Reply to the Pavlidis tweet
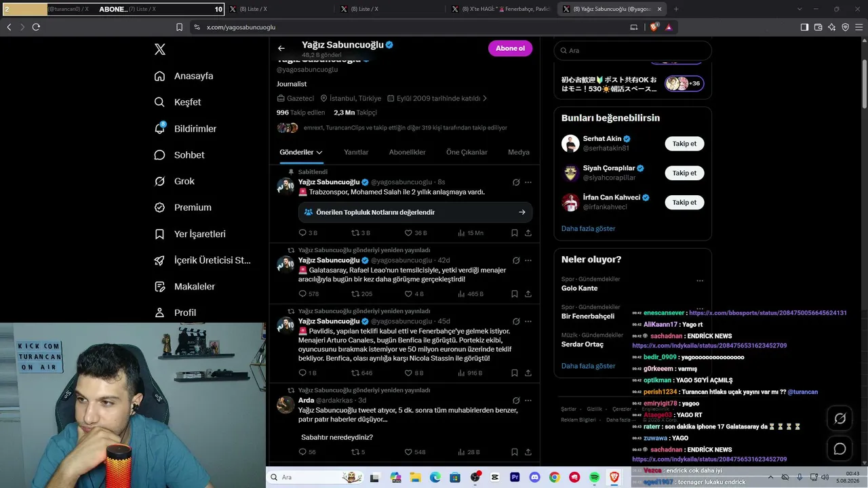This screenshot has height=488, width=868. 302,373
